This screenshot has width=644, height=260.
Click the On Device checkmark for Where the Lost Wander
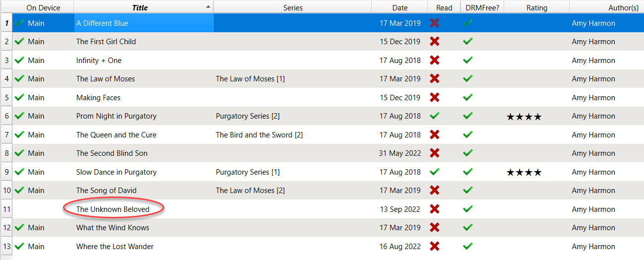(20, 247)
